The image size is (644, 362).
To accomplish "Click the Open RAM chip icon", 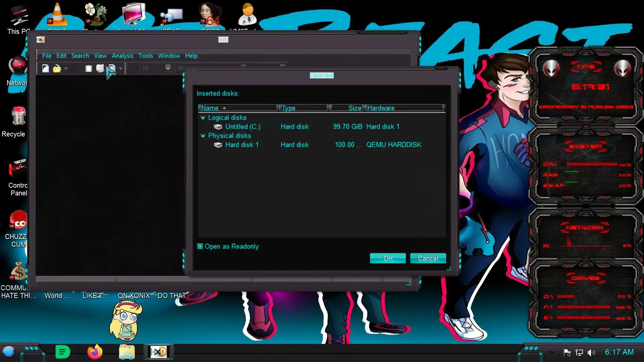I will (x=89, y=68).
